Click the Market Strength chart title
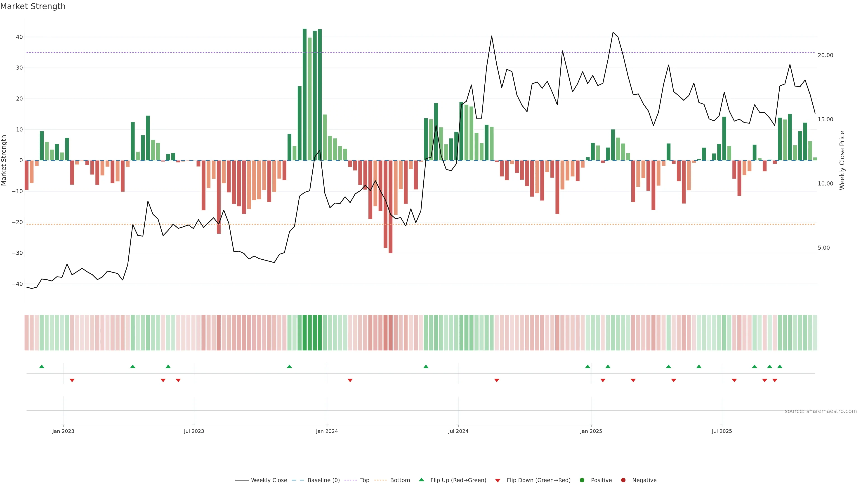 pos(33,6)
